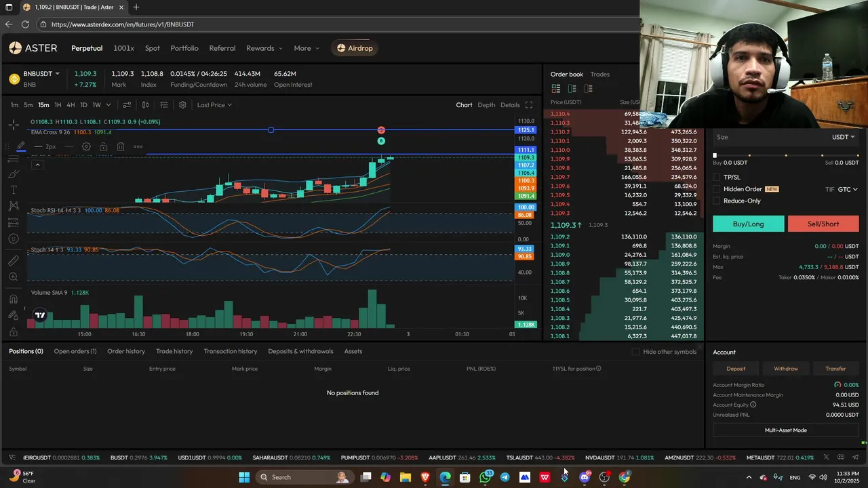Select the pattern drawing tool
This screenshot has width=868, height=488.
(x=14, y=207)
